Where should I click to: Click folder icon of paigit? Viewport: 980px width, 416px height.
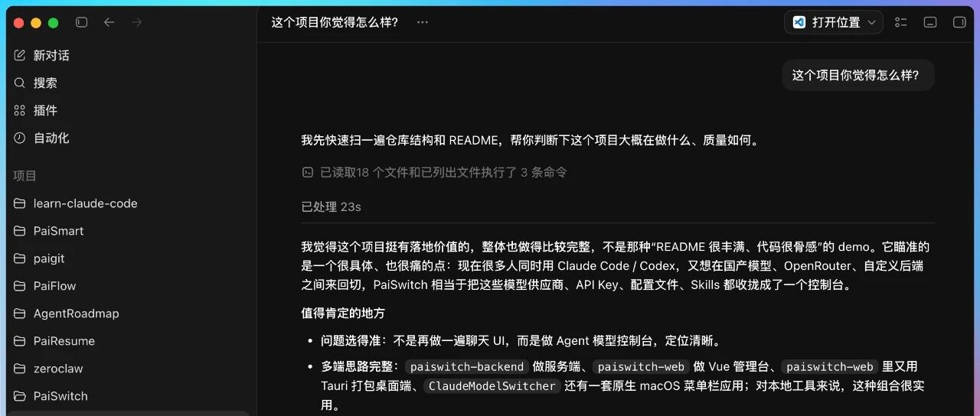coord(20,259)
